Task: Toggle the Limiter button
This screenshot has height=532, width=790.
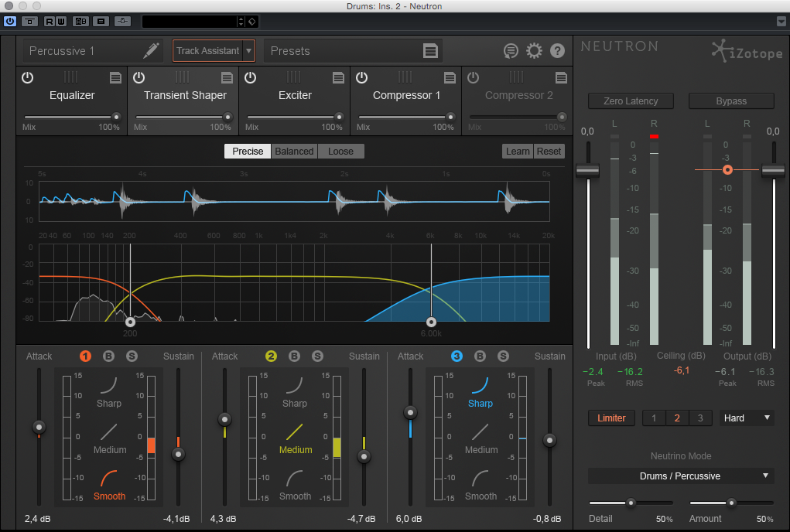Action: 611,418
